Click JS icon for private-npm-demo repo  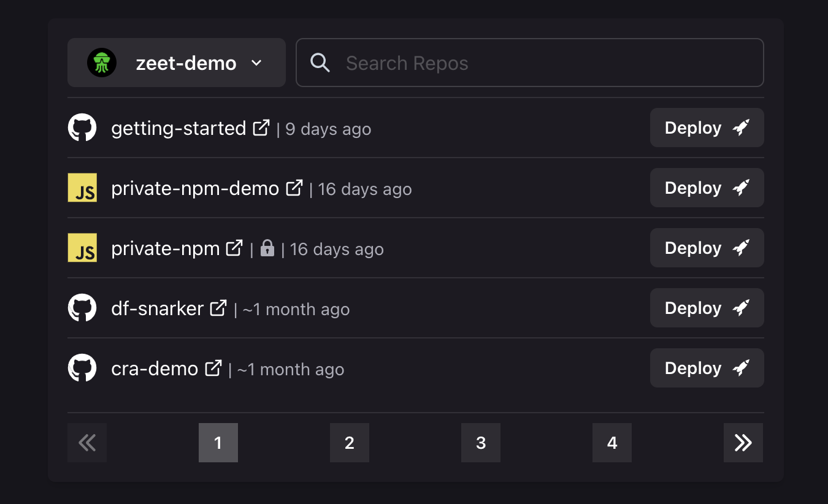pyautogui.click(x=82, y=188)
